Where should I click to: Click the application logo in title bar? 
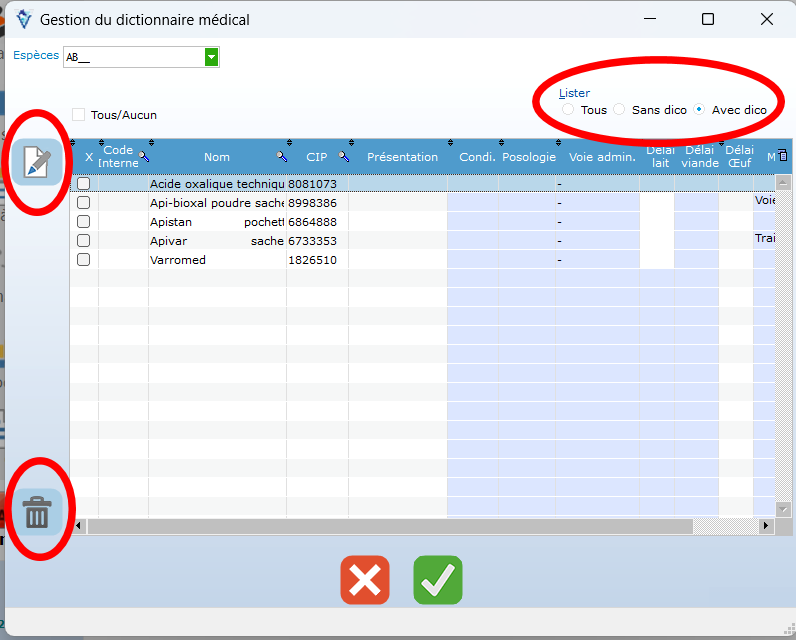pyautogui.click(x=23, y=20)
